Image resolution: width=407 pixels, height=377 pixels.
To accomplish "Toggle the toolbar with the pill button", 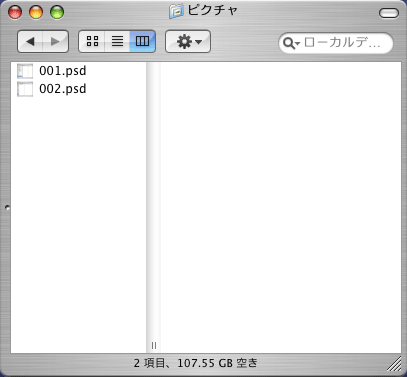I will [x=389, y=13].
